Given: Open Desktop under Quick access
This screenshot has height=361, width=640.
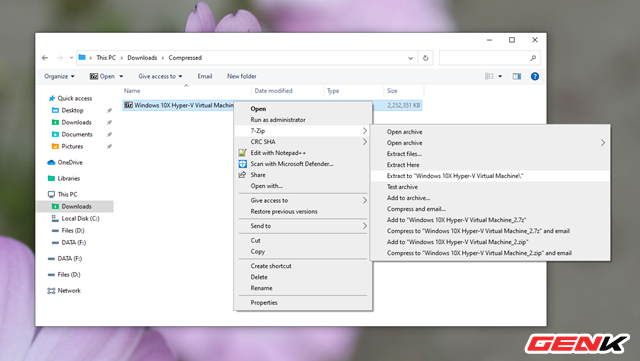Looking at the screenshot, I should coord(68,110).
